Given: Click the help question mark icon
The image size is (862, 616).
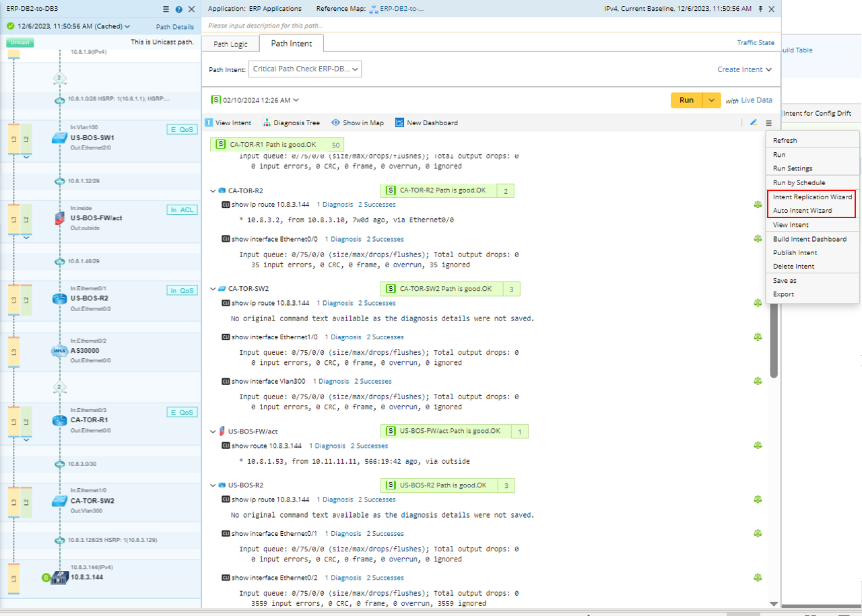Looking at the screenshot, I should [x=178, y=9].
